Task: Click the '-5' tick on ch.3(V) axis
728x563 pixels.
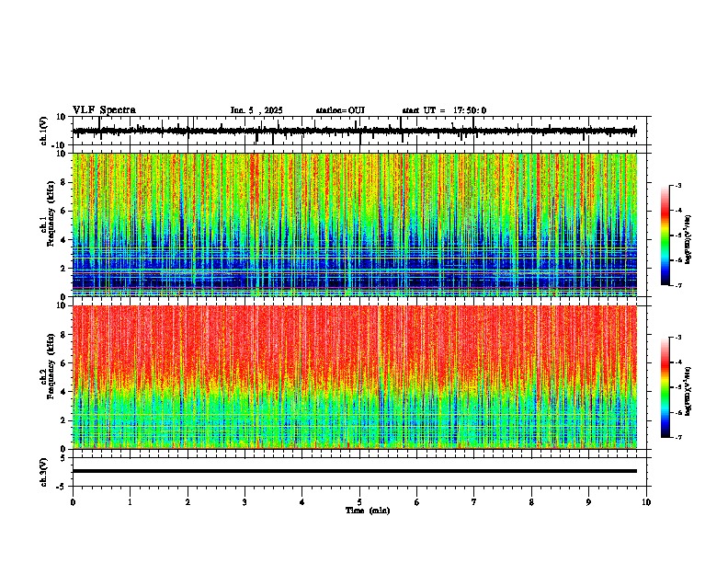Action: pyautogui.click(x=62, y=487)
